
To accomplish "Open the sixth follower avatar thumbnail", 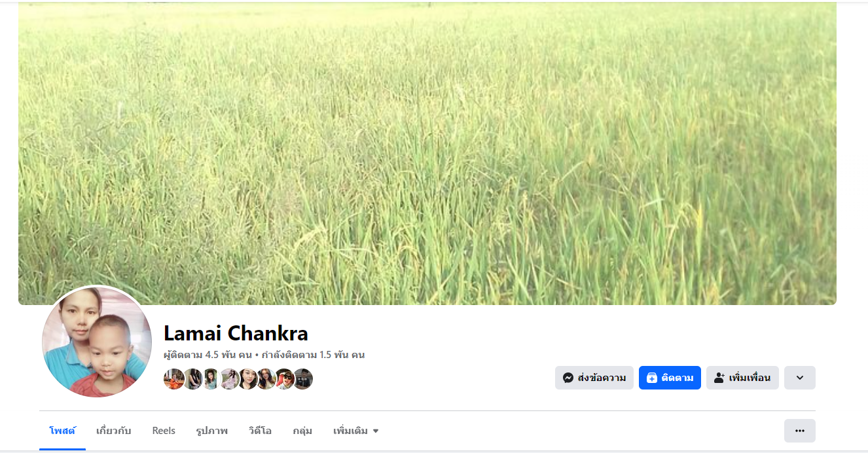I will click(266, 379).
